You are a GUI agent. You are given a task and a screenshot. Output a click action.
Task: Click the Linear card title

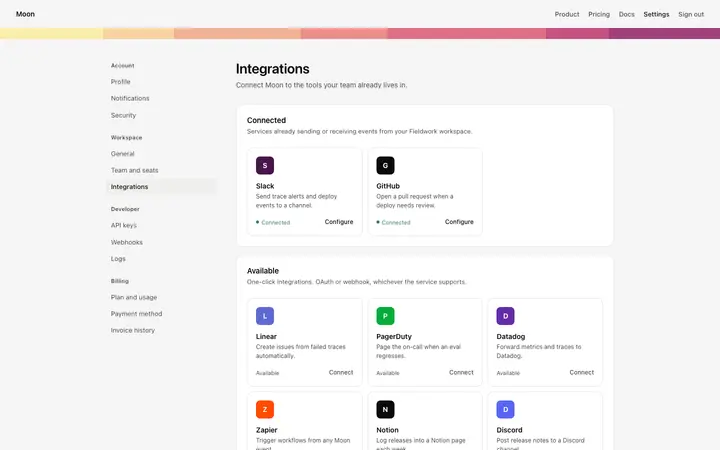pos(266,337)
